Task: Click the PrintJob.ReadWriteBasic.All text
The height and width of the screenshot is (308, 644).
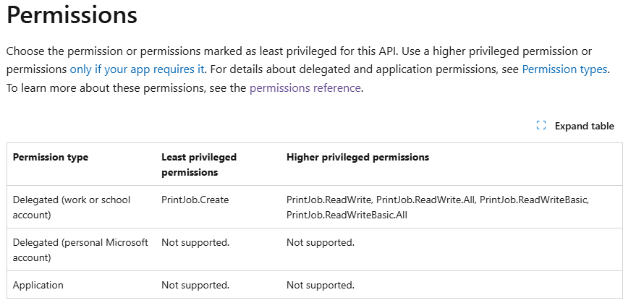Action: click(347, 215)
